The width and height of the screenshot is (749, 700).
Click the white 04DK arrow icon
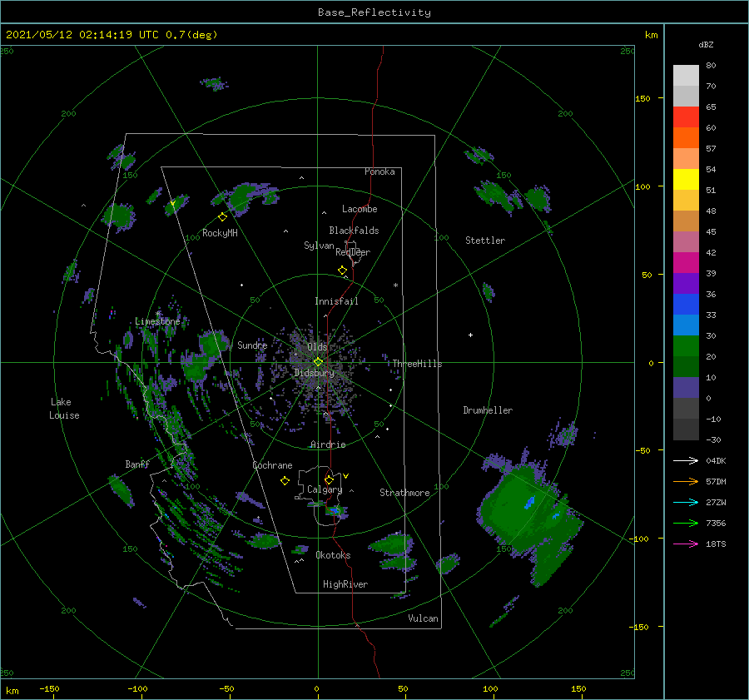pyautogui.click(x=686, y=460)
